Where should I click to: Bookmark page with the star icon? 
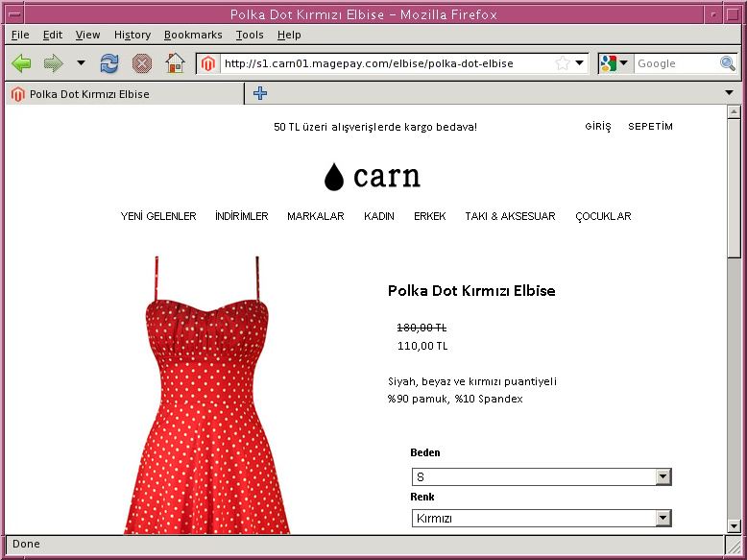tap(562, 63)
